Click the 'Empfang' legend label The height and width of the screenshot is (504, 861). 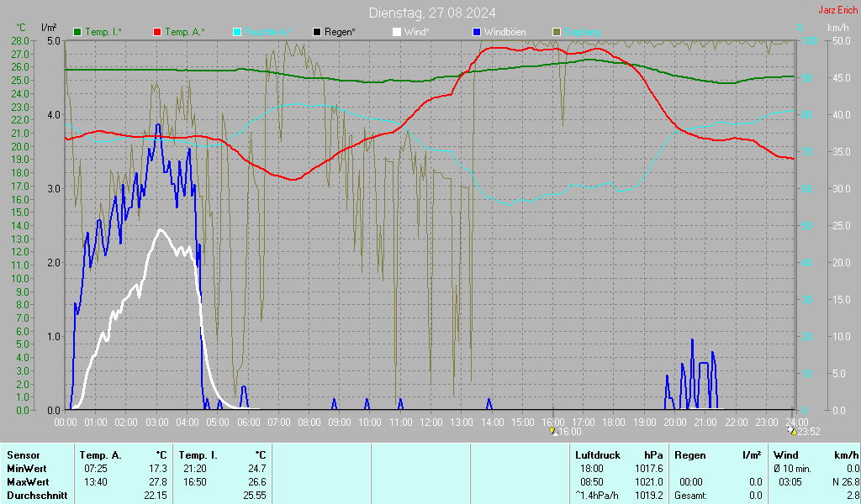pyautogui.click(x=582, y=32)
